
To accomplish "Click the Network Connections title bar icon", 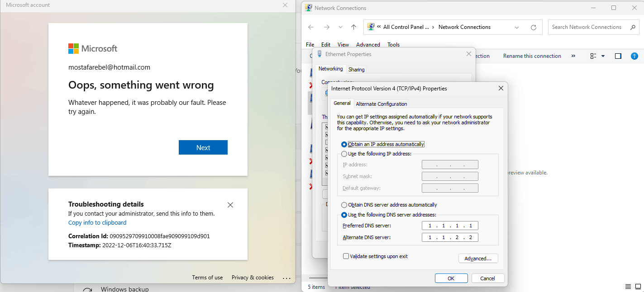I will 309,8.
